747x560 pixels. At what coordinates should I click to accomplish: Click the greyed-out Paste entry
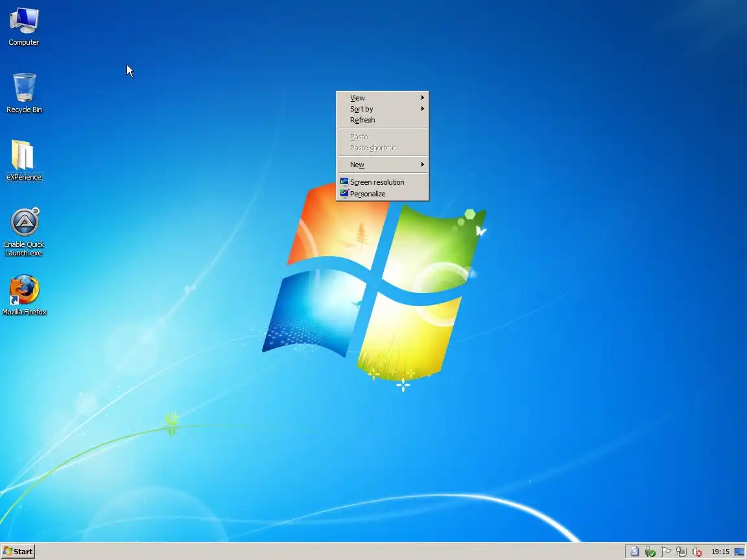coord(383,137)
